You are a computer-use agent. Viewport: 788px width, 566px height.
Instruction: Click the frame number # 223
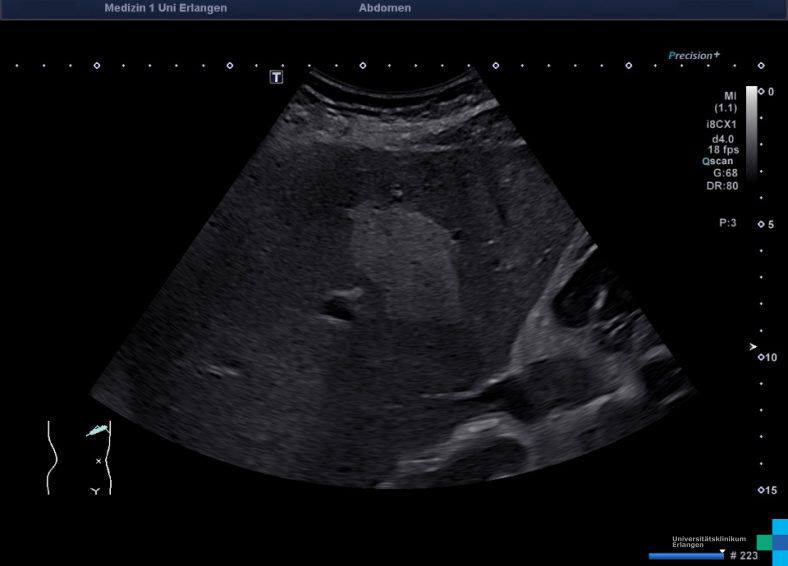pos(743,555)
